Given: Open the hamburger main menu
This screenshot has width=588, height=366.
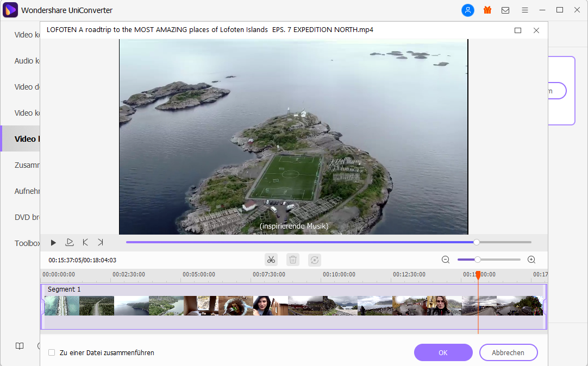Looking at the screenshot, I should 524,10.
